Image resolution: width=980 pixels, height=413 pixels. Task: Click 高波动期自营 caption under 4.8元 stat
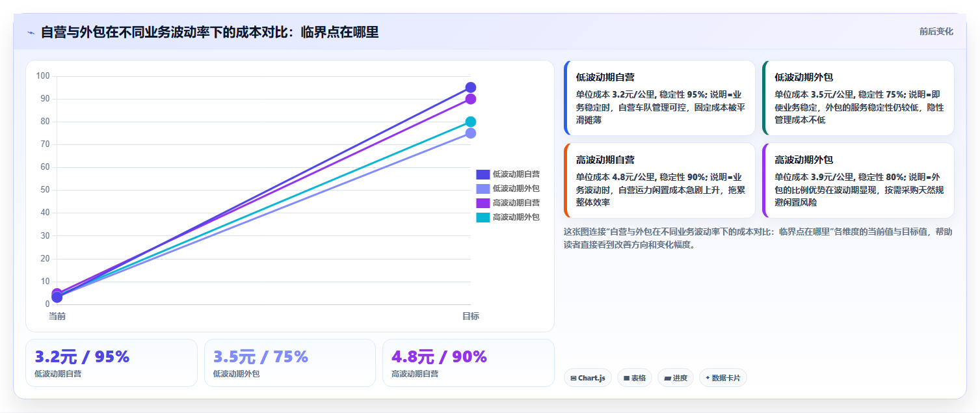(415, 374)
